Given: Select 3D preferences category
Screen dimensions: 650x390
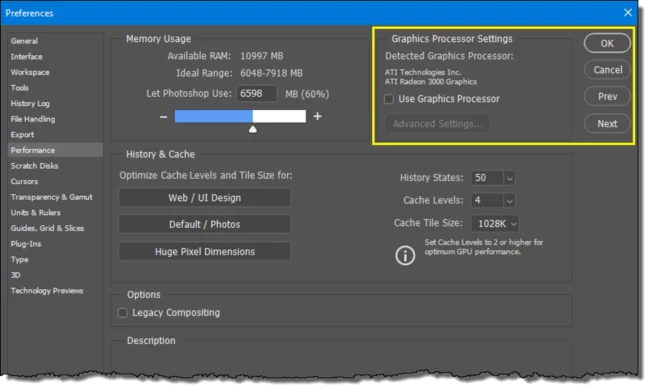Looking at the screenshot, I should point(55,275).
